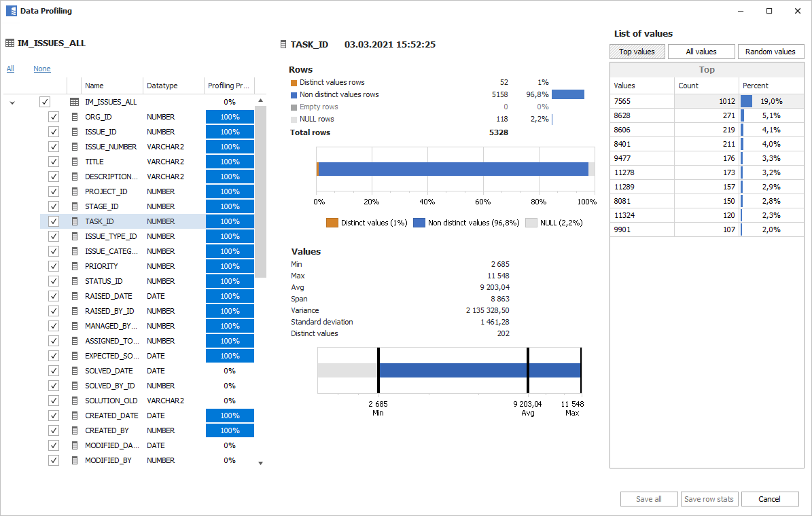Screen dimensions: 812x516
Task: Uncheck the ISSUE_ID column checkbox
Action: (54, 132)
